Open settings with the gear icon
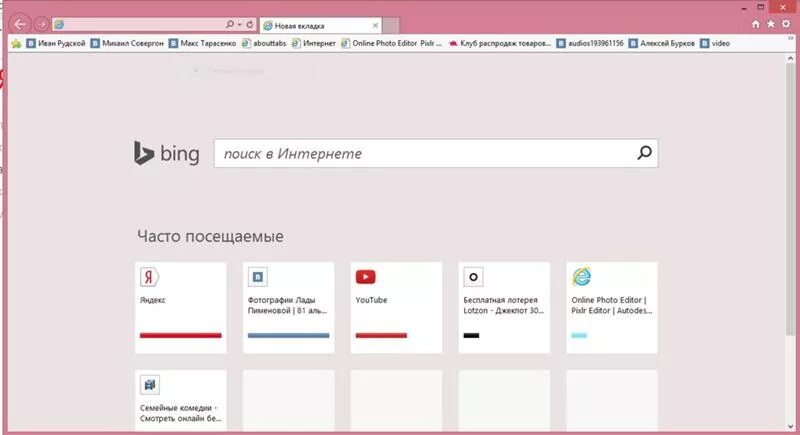Image resolution: width=800 pixels, height=435 pixels. point(786,24)
